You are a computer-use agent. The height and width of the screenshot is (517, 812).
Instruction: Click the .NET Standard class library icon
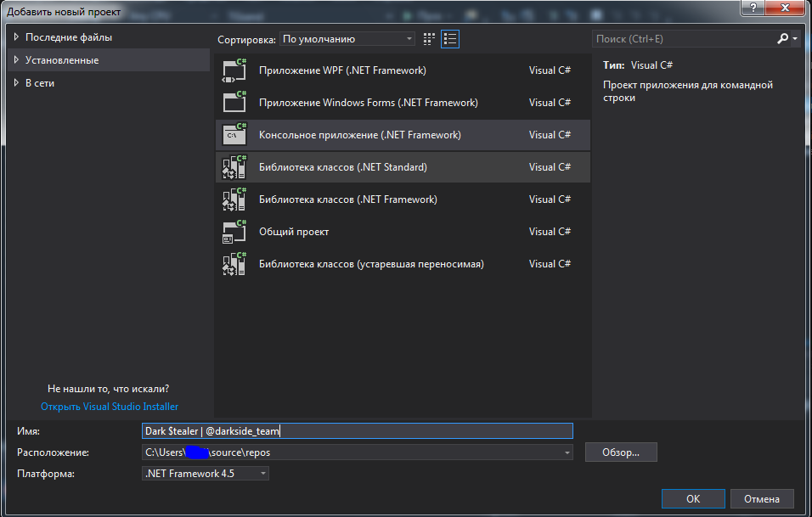pos(234,167)
